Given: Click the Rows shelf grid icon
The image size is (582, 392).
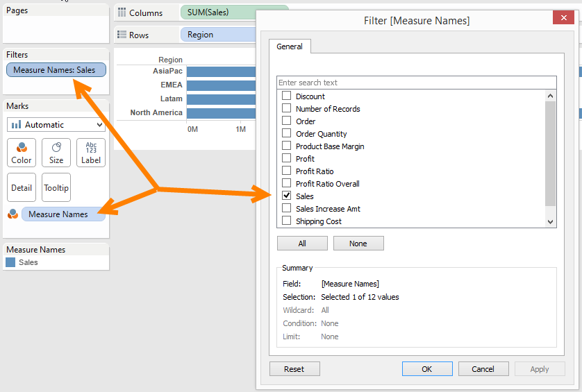Looking at the screenshot, I should [x=122, y=35].
